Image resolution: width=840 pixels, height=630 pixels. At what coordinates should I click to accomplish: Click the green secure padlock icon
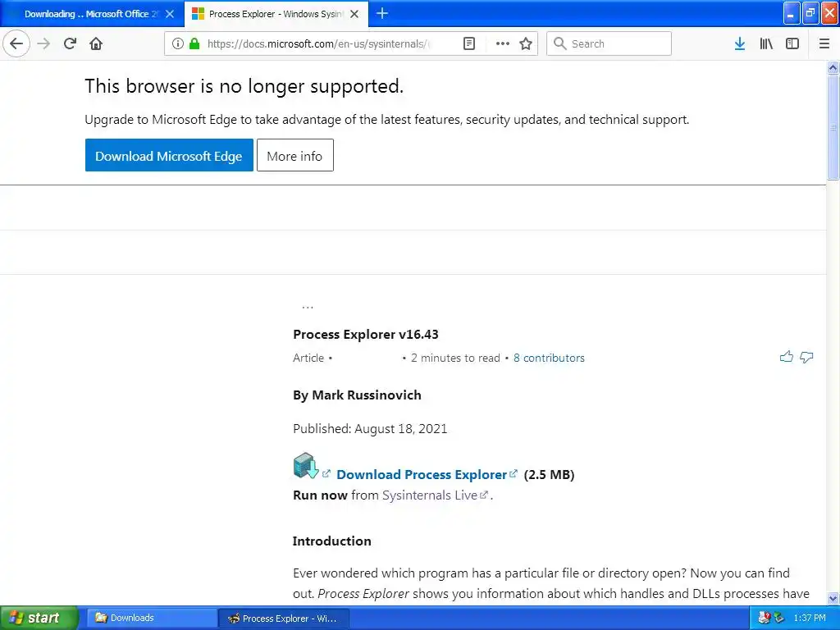coord(194,43)
